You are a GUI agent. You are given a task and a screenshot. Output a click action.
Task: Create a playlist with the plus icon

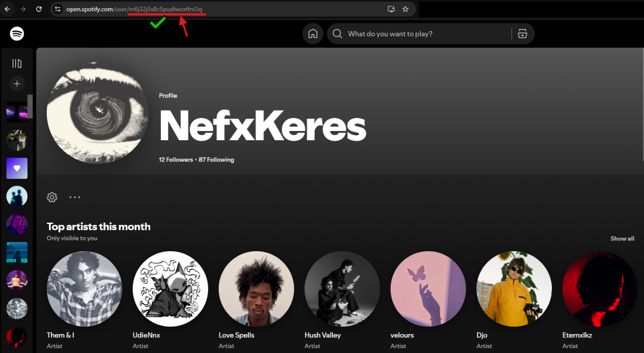click(17, 84)
